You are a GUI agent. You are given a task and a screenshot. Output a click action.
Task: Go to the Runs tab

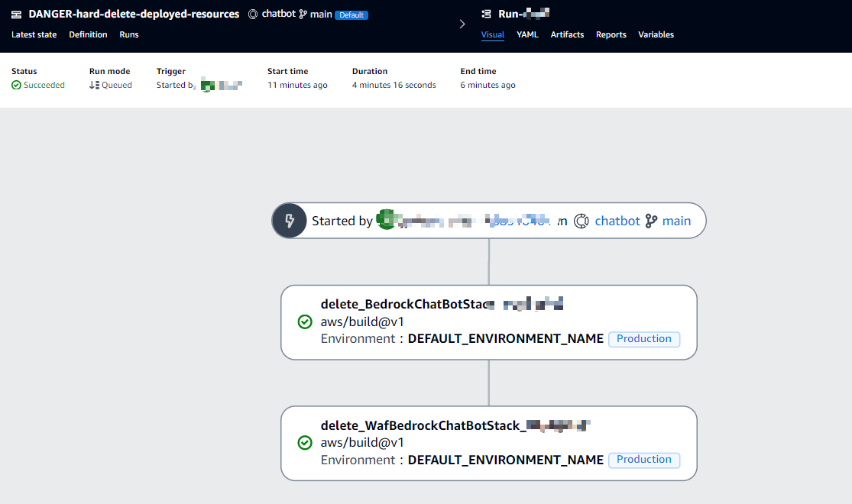pyautogui.click(x=129, y=34)
